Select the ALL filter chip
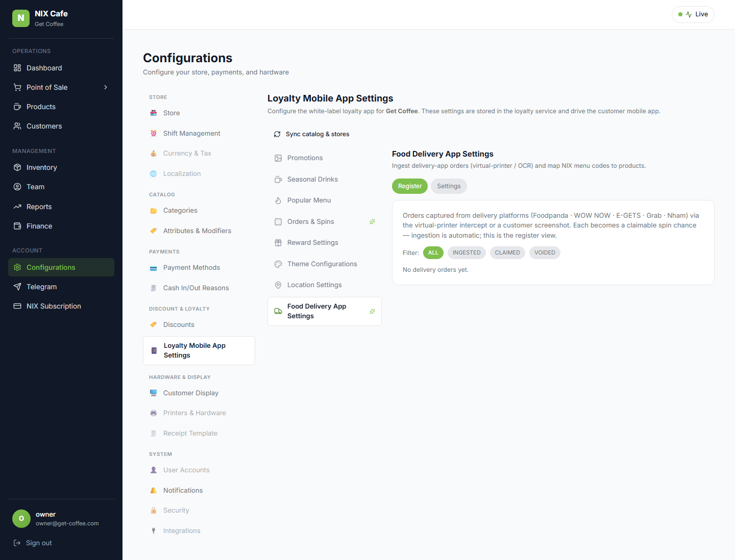735x560 pixels. [x=433, y=253]
